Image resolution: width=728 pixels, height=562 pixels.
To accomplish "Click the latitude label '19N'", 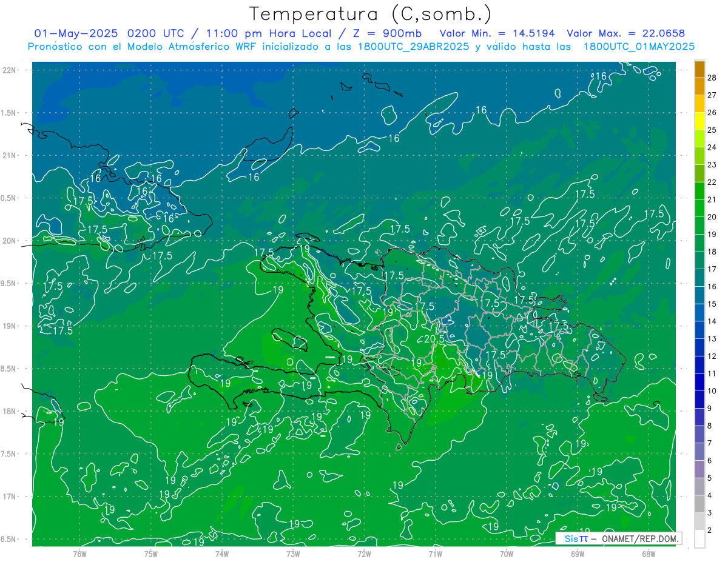I will [x=10, y=326].
